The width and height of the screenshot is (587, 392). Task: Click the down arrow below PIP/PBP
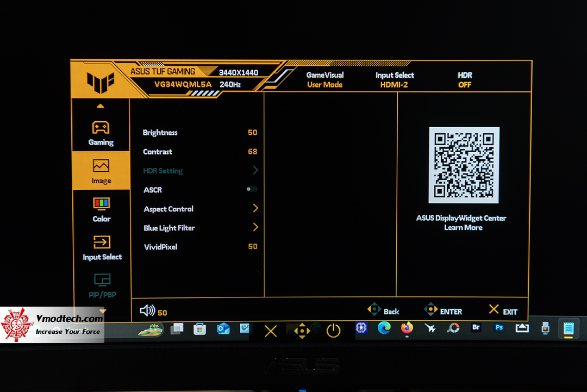pos(103,311)
